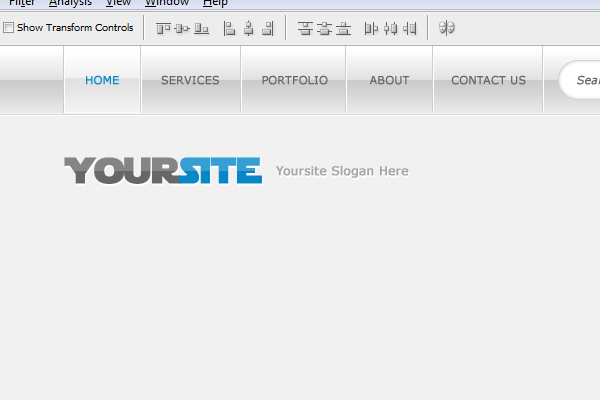Click the Distribute Vertical Centers icon

tap(324, 28)
